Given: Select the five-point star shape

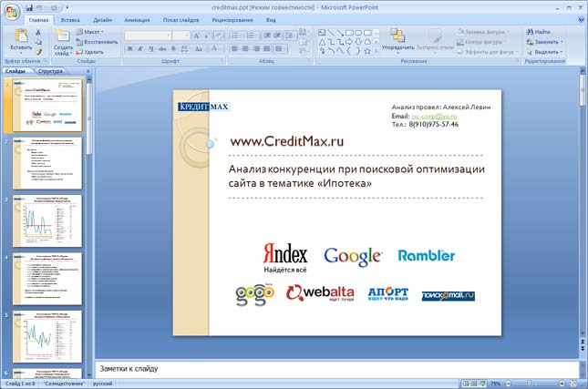Looking at the screenshot, I should click(367, 51).
